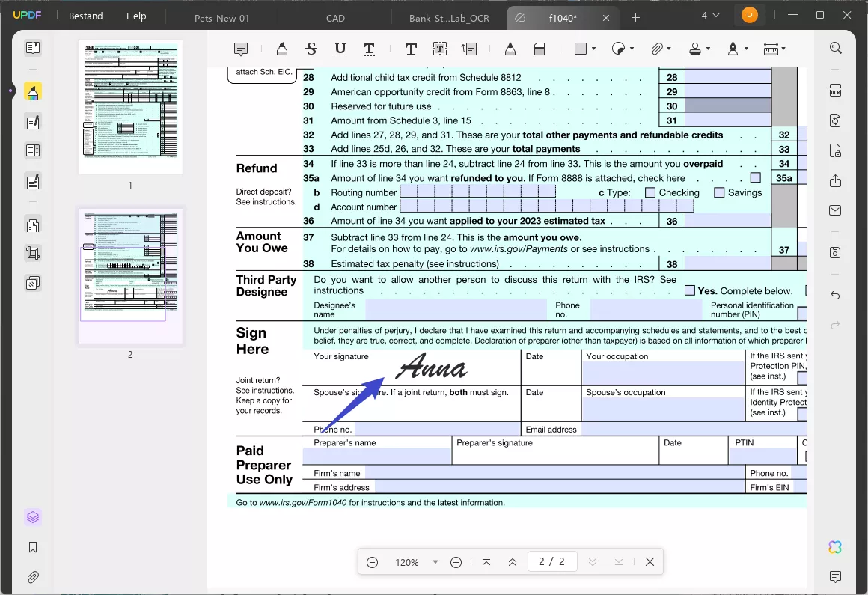Image resolution: width=868 pixels, height=595 pixels.
Task: Select the Eraser tool
Action: pyautogui.click(x=540, y=49)
